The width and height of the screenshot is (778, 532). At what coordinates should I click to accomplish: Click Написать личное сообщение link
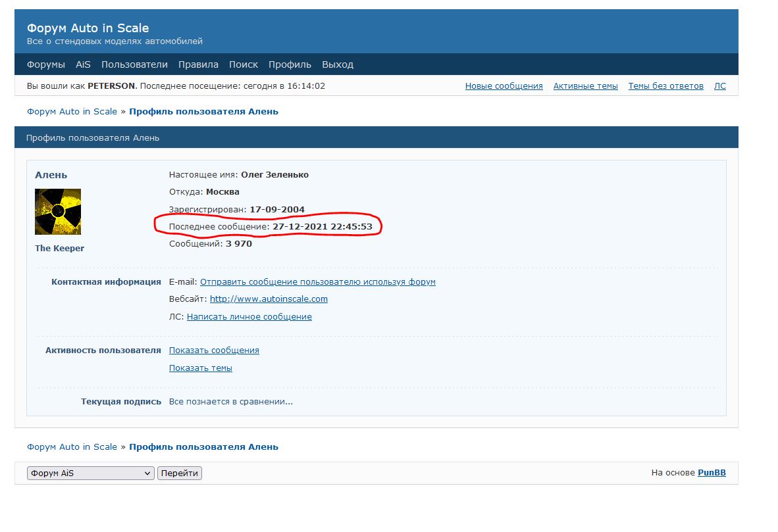coord(249,316)
